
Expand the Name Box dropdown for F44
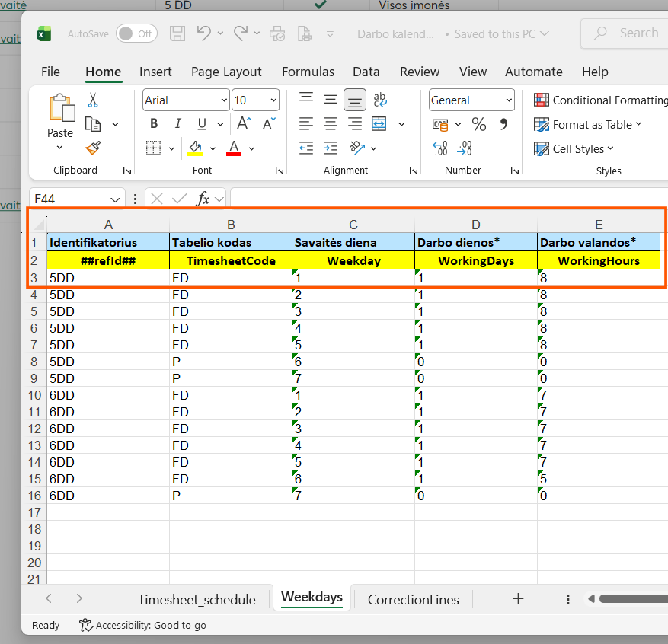pos(115,199)
